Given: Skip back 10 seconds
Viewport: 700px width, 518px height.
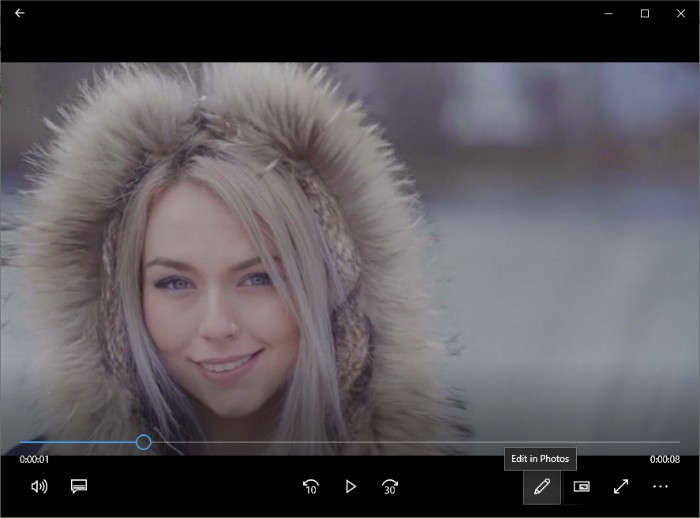Looking at the screenshot, I should click(311, 487).
